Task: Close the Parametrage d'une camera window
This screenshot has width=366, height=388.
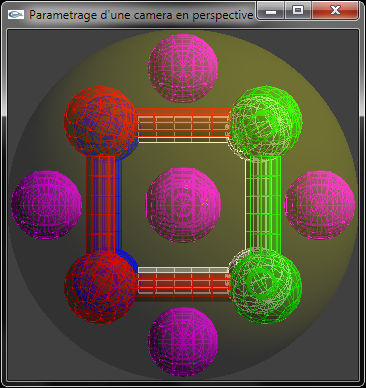Action: click(x=335, y=11)
